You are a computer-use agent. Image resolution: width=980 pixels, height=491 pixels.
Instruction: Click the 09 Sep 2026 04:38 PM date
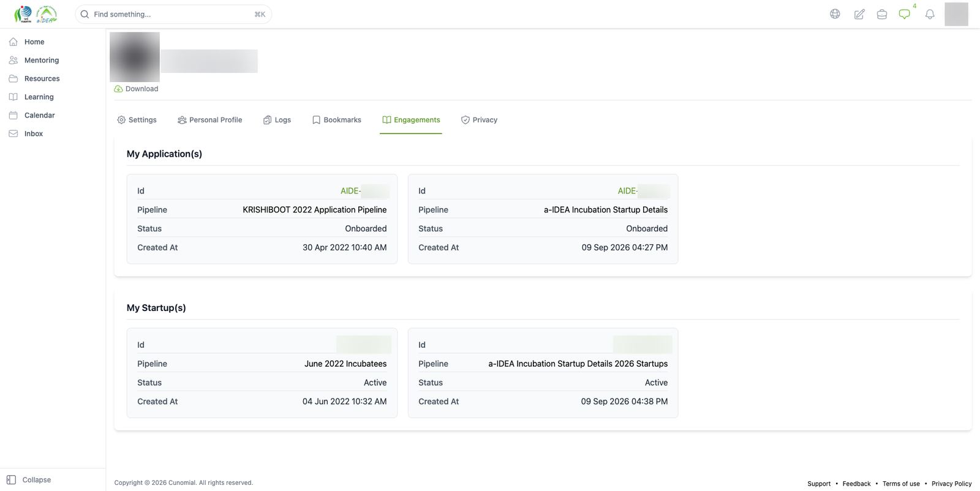pyautogui.click(x=625, y=402)
